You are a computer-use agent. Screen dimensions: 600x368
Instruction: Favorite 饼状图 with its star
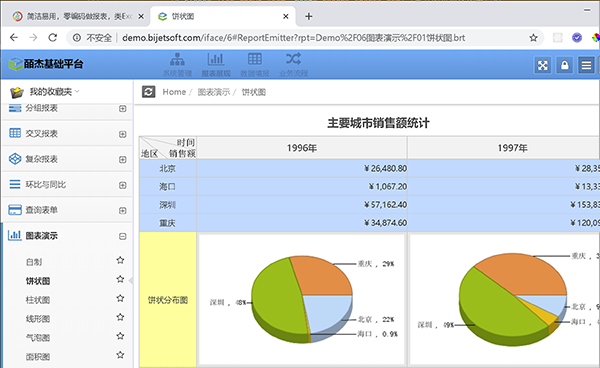pos(120,279)
